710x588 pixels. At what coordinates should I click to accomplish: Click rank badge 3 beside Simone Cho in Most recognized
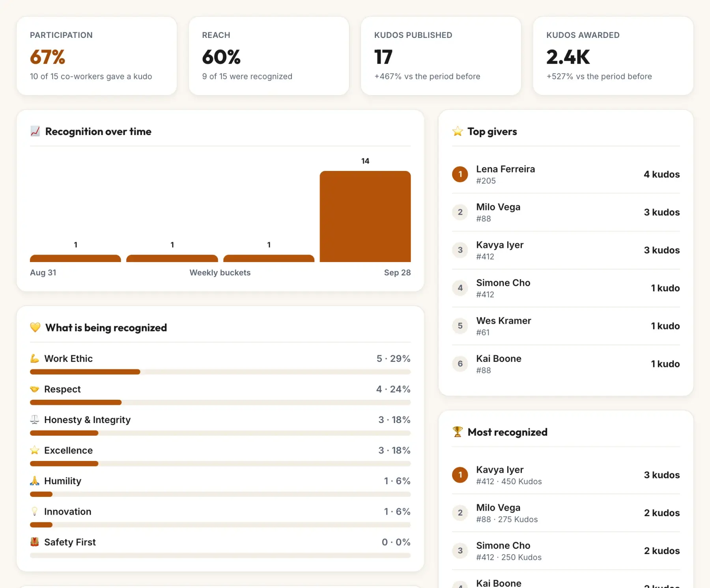[460, 551]
